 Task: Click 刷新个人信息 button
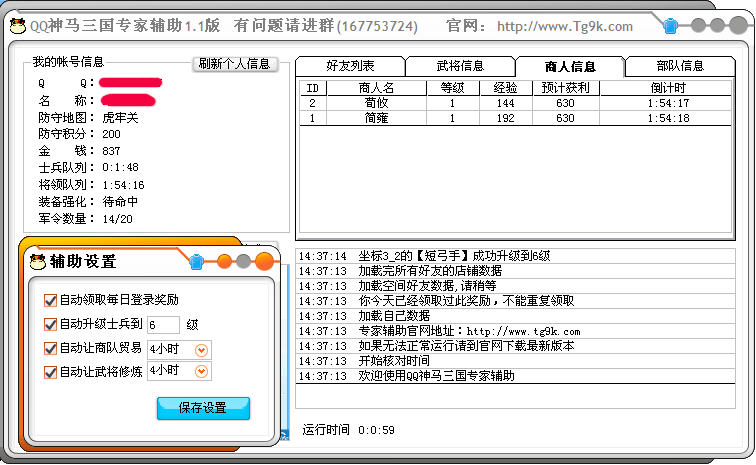pos(235,64)
